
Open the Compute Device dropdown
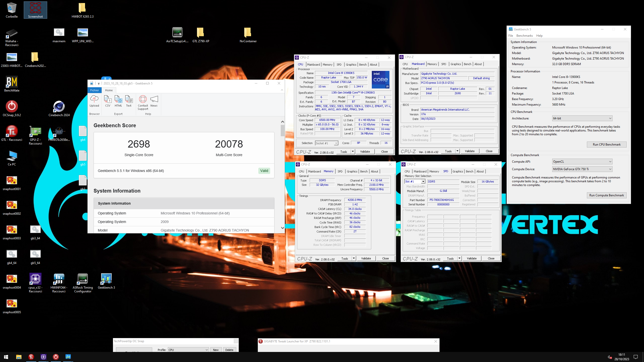[582, 169]
